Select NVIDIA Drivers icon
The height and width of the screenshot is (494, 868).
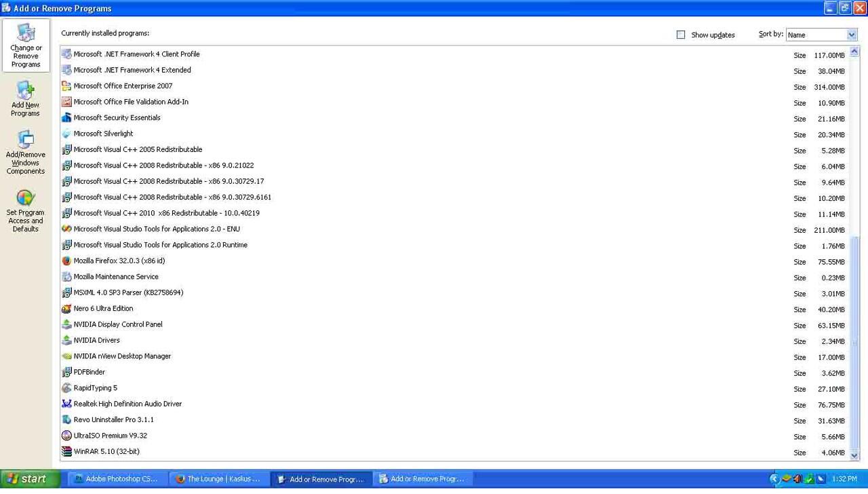coord(66,341)
